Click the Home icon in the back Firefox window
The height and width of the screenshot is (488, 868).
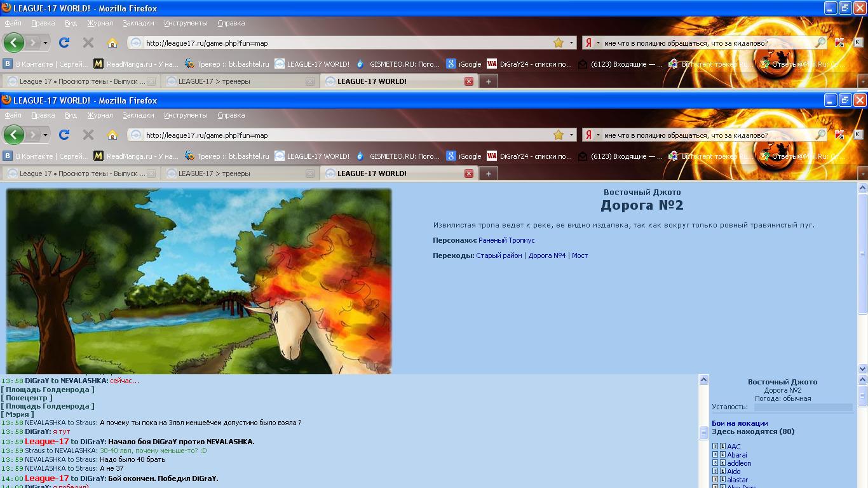(x=112, y=43)
